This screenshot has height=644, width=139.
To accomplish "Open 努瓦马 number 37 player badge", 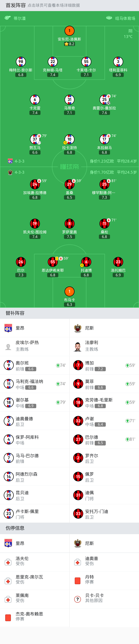I will point(35,139).
